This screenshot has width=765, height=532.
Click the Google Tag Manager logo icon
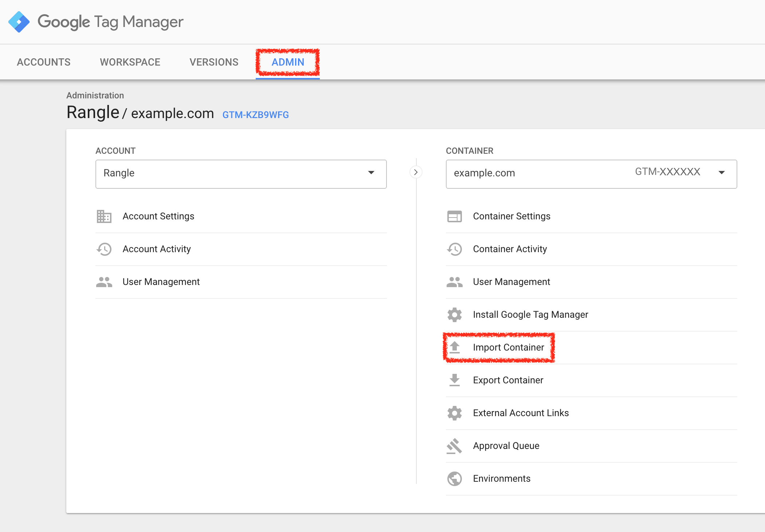pos(19,22)
